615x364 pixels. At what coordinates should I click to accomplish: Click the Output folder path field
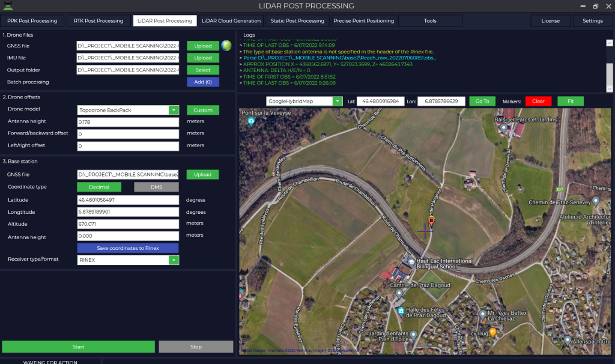(128, 70)
